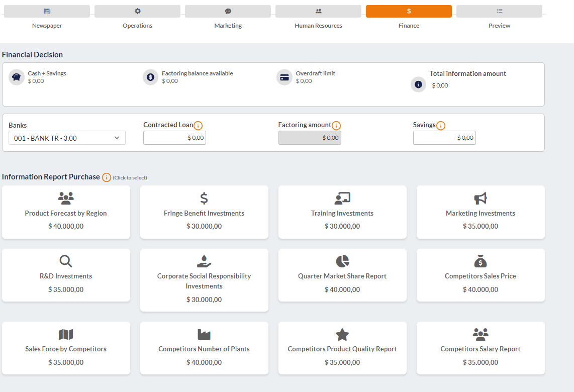574x392 pixels.
Task: Select the Product Forecast by Region report
Action: pyautogui.click(x=66, y=212)
